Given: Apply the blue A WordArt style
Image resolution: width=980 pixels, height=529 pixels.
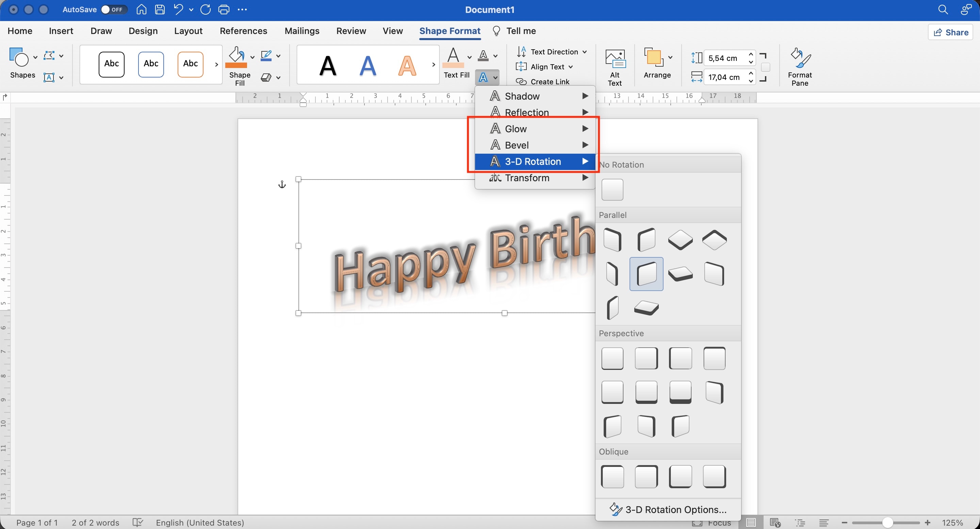Looking at the screenshot, I should [368, 65].
